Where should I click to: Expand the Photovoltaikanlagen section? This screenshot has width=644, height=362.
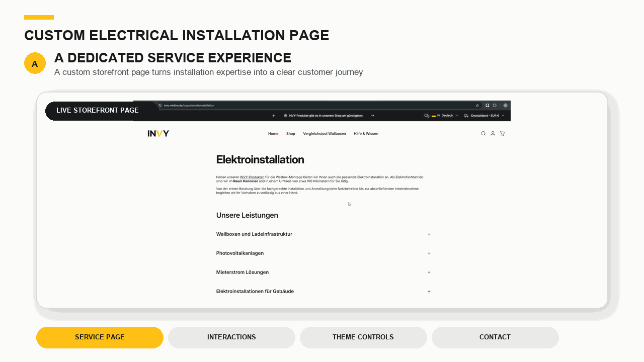[x=324, y=253]
